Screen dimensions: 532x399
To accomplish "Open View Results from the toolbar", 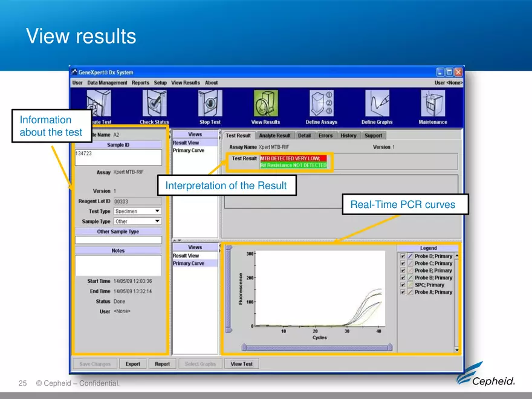I will coord(265,104).
